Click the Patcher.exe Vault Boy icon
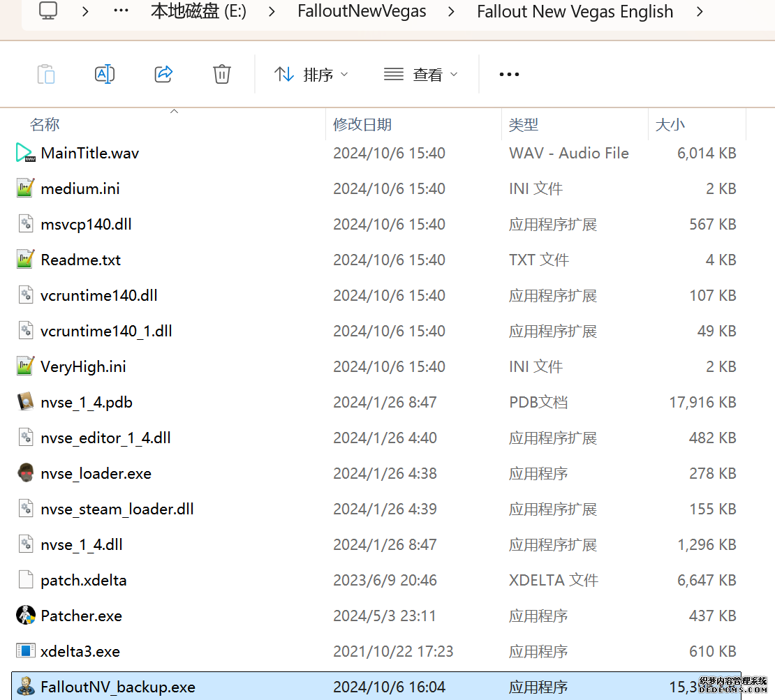This screenshot has width=775, height=700. (x=26, y=616)
